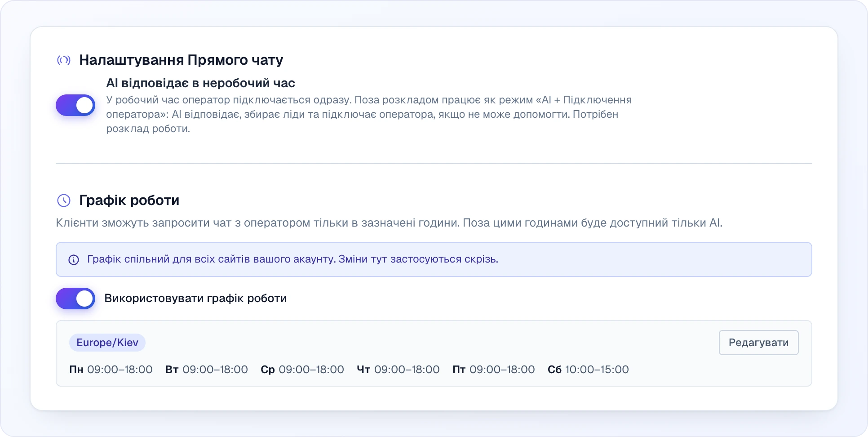
Task: Select the Вт 09:00–18:00 schedule entry
Action: [x=207, y=370]
